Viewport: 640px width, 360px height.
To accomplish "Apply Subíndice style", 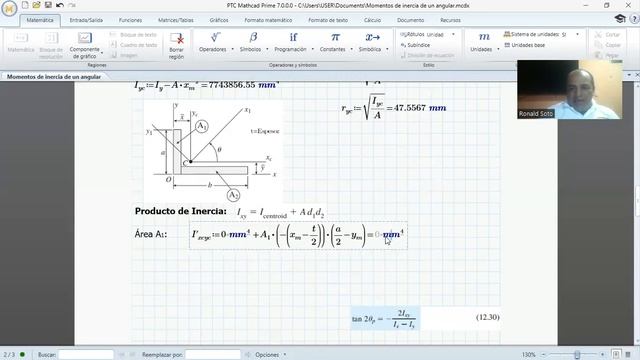I will [416, 45].
